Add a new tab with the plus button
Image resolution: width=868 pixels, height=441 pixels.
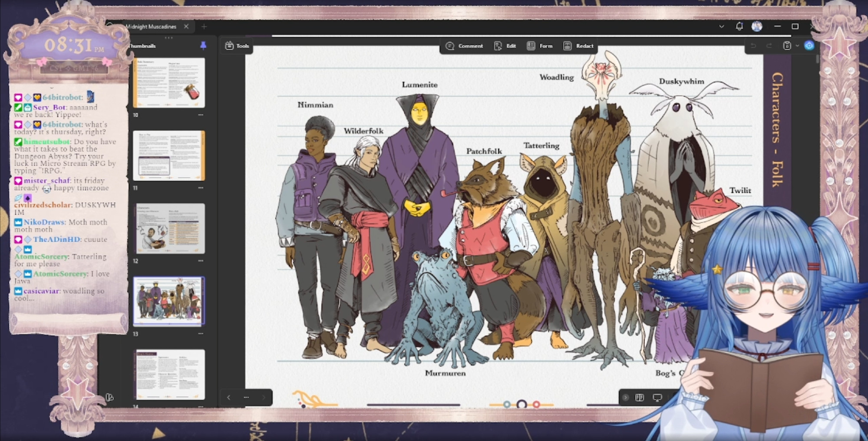pos(204,26)
